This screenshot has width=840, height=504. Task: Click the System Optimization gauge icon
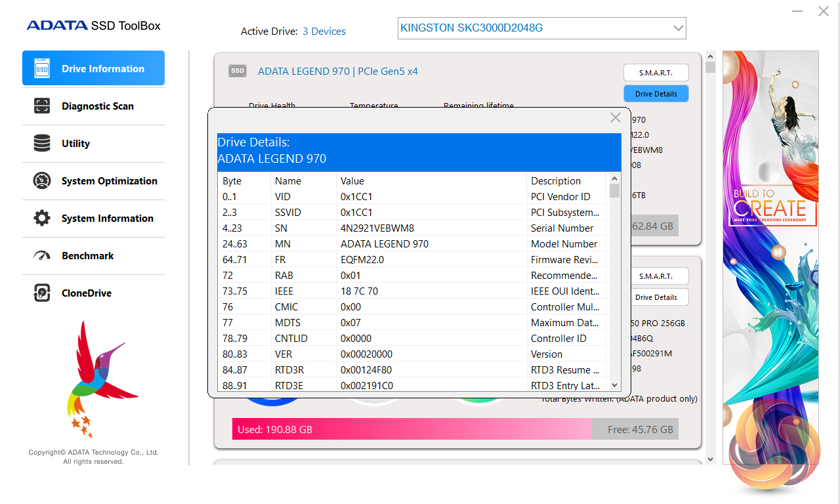tap(41, 181)
